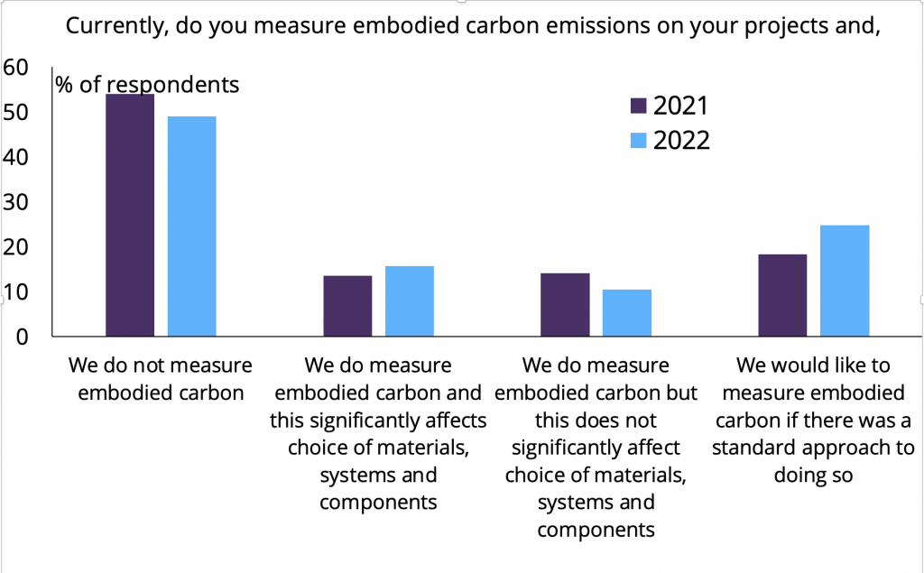924x573 pixels.
Task: Click the 2021 bar for 'We do not measure'
Action: (x=130, y=215)
